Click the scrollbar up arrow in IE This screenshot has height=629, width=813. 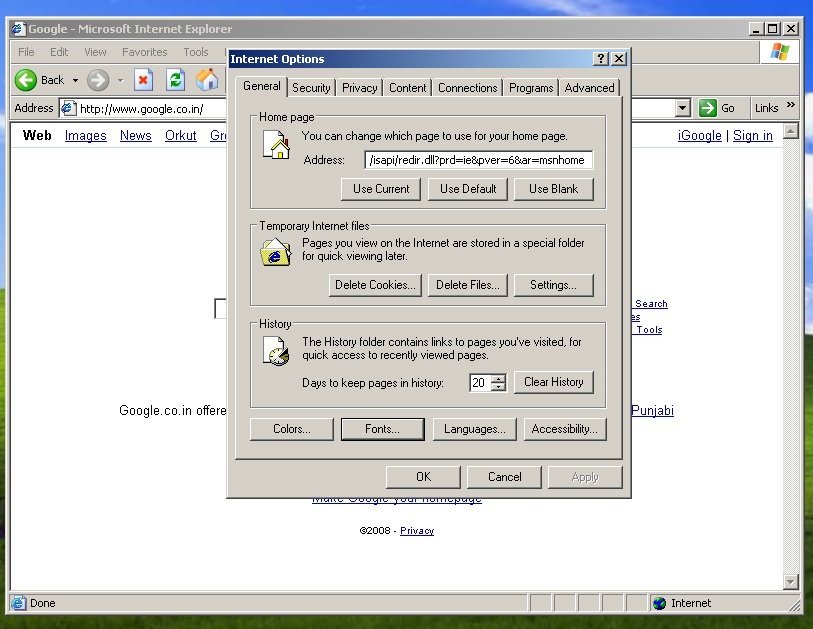(x=791, y=131)
